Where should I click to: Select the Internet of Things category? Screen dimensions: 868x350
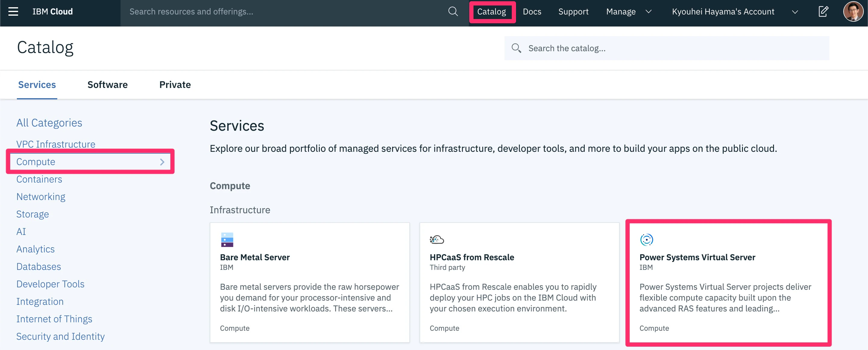tap(54, 319)
